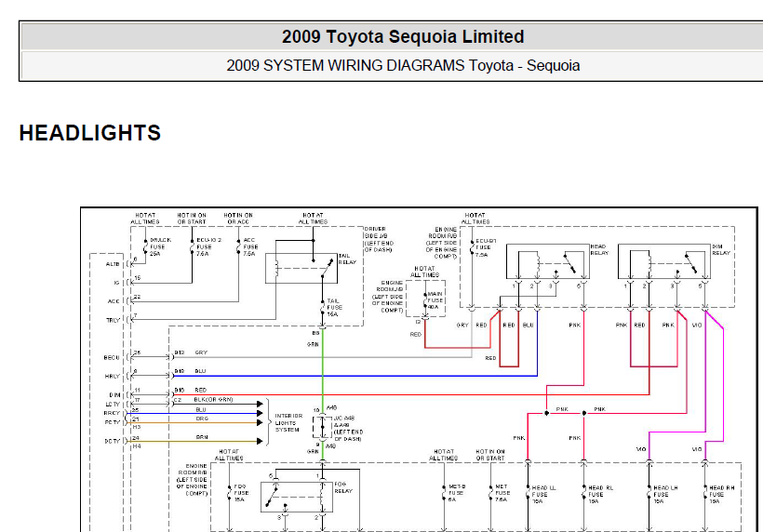Click the INTERIOR LIGHTS SYSTEM label
The image size is (763, 532).
[x=288, y=422]
